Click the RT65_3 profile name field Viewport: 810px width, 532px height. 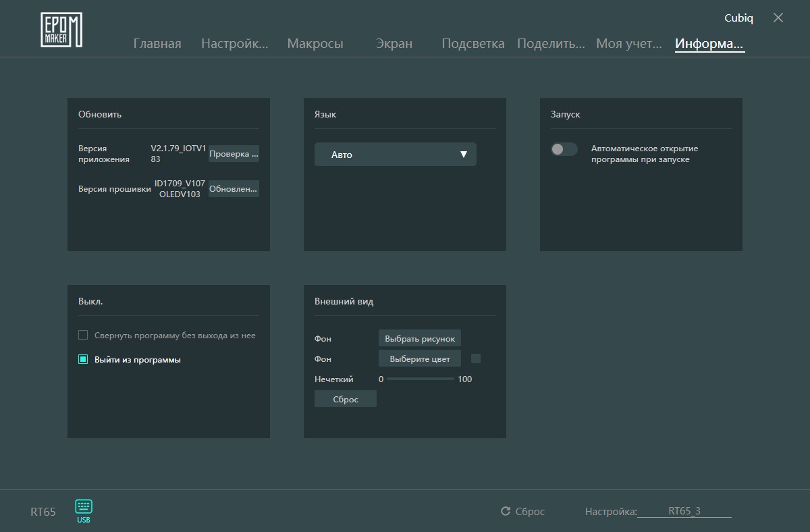coord(684,511)
